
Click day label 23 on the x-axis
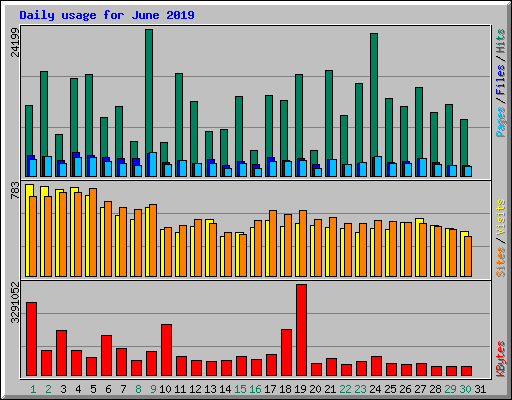pyautogui.click(x=360, y=389)
